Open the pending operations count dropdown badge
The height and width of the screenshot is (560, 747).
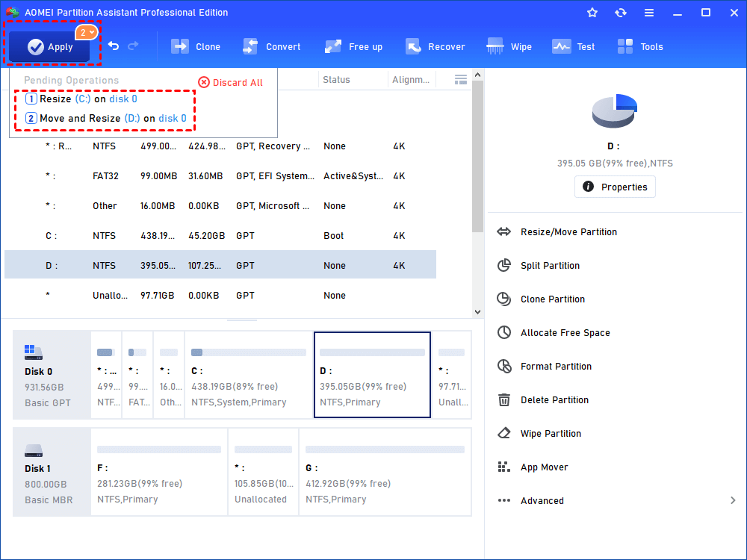[86, 32]
